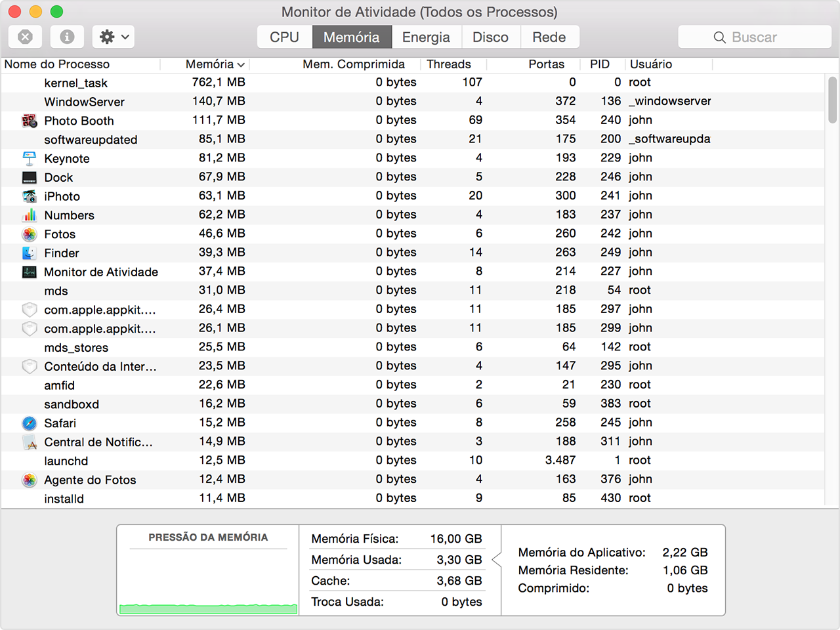The image size is (840, 630).
Task: Click the quit process X toolbar button
Action: 25,37
